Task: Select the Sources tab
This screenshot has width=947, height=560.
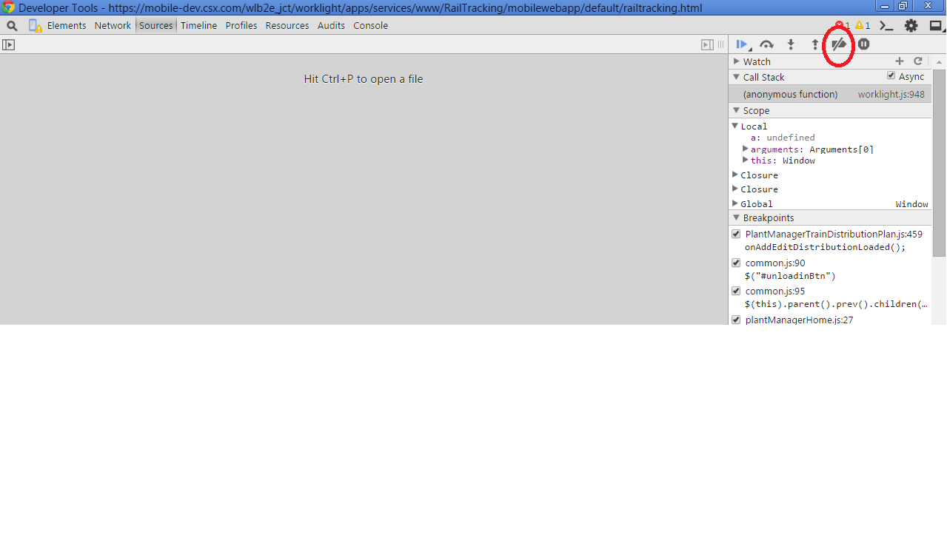Action: 155,25
